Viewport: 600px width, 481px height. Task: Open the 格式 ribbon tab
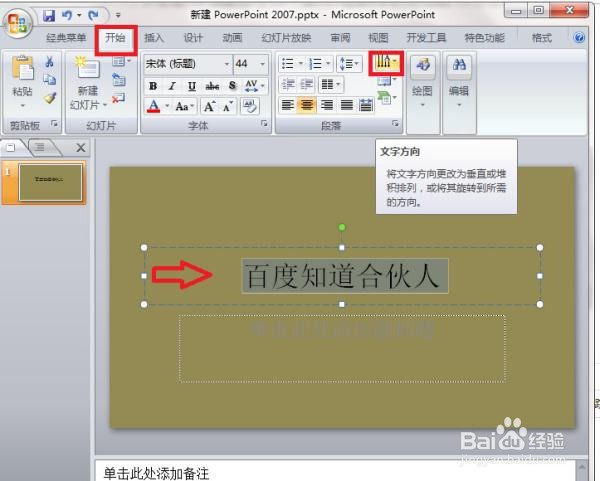[x=542, y=38]
